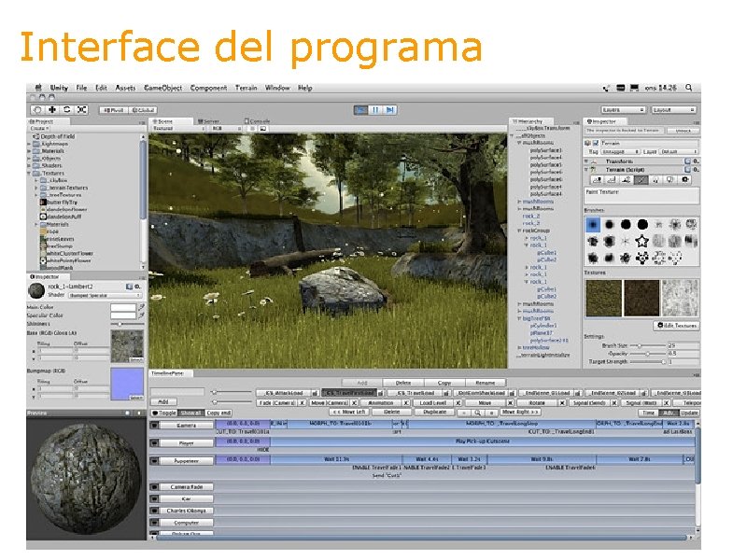The image size is (747, 560).
Task: Select the Paint Height terrain tool
Action: (612, 179)
